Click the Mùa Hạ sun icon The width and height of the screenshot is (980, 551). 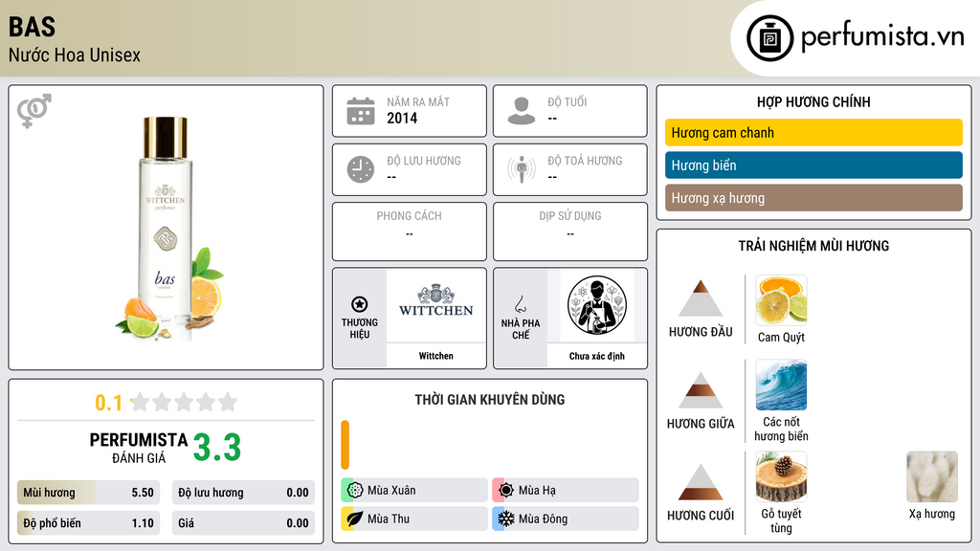(x=506, y=491)
